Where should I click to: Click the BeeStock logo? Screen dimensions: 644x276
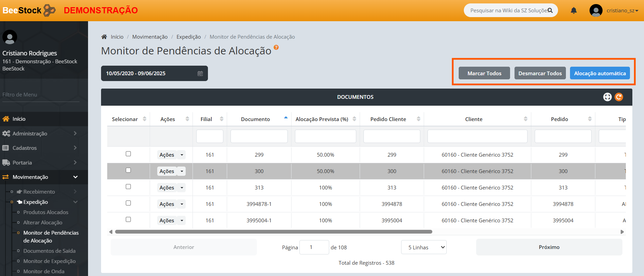pos(29,11)
